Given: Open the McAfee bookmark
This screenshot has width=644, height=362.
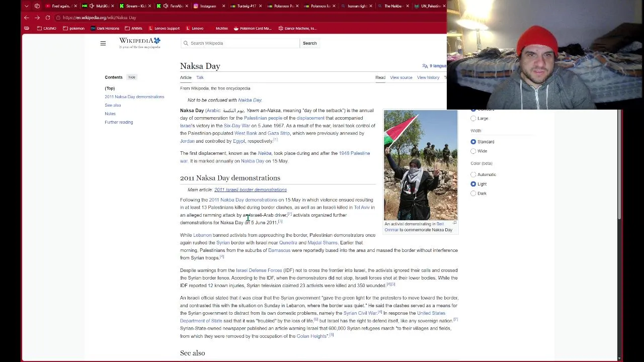Looking at the screenshot, I should (x=221, y=28).
